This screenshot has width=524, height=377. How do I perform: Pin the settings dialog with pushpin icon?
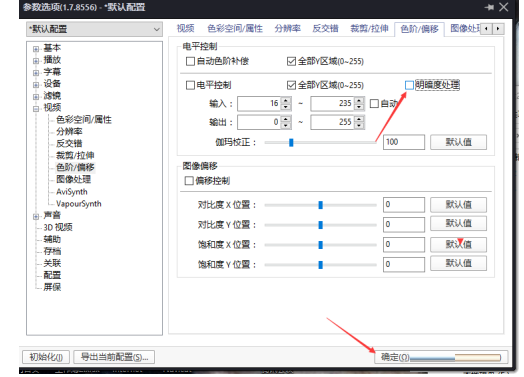(x=489, y=7)
